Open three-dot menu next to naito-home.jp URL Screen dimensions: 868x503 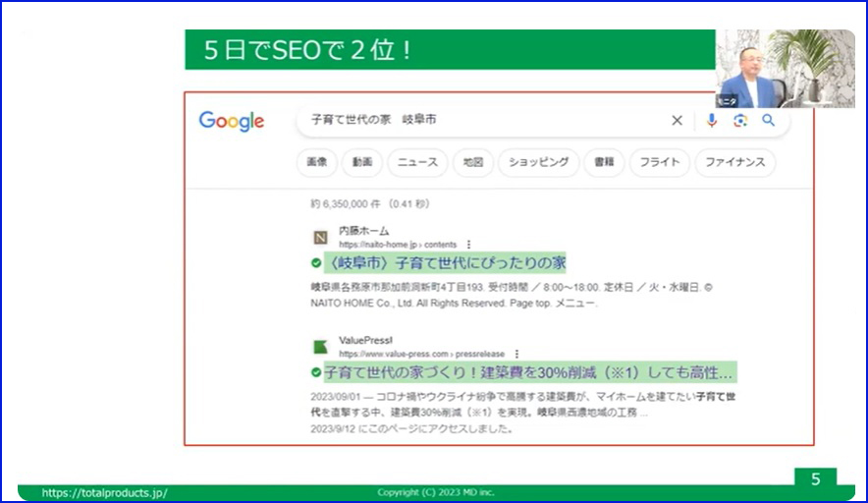(x=469, y=244)
